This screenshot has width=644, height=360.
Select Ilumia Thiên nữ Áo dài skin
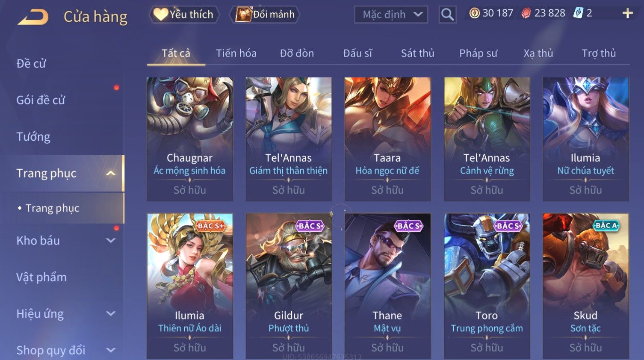(x=190, y=286)
